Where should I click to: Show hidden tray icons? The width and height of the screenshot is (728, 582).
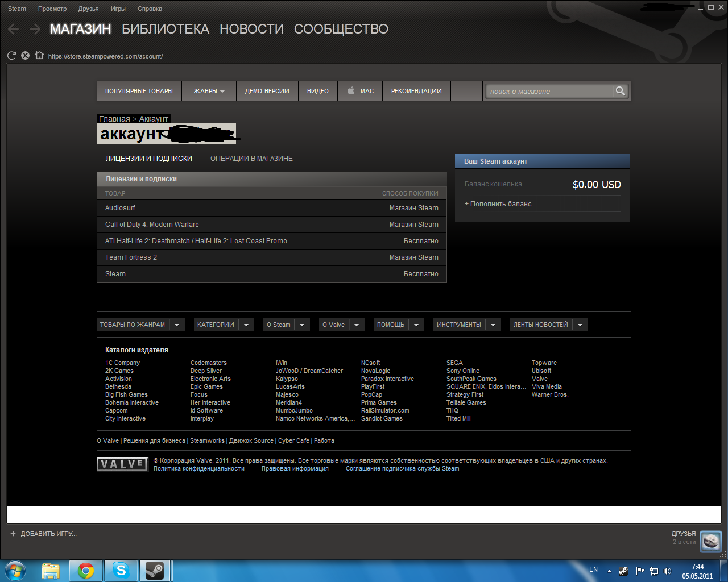click(x=609, y=571)
